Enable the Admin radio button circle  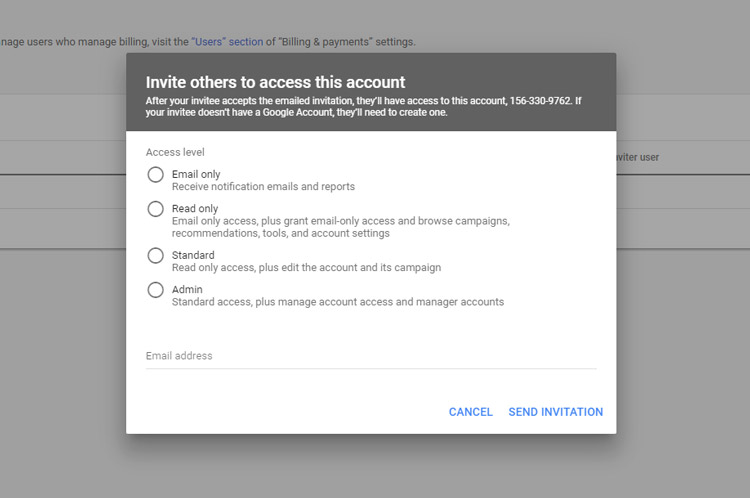click(x=155, y=290)
